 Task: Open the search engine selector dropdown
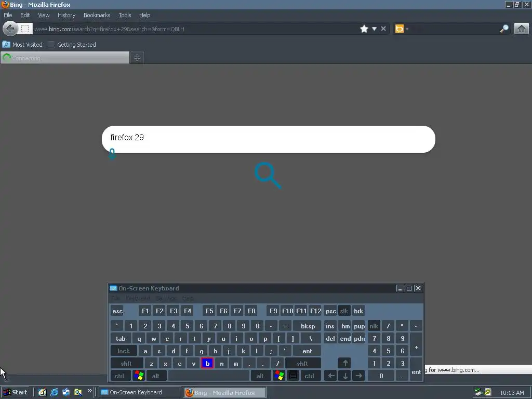[x=402, y=29]
